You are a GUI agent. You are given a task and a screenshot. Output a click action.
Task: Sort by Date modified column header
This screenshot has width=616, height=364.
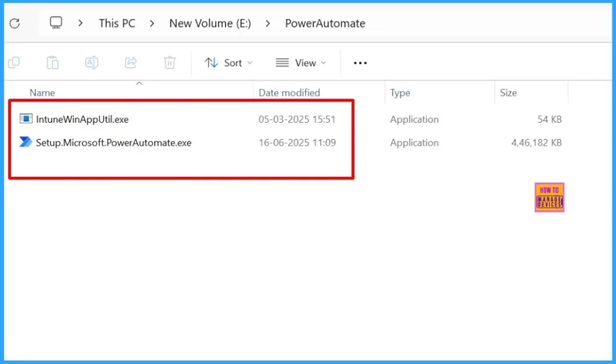[289, 93]
